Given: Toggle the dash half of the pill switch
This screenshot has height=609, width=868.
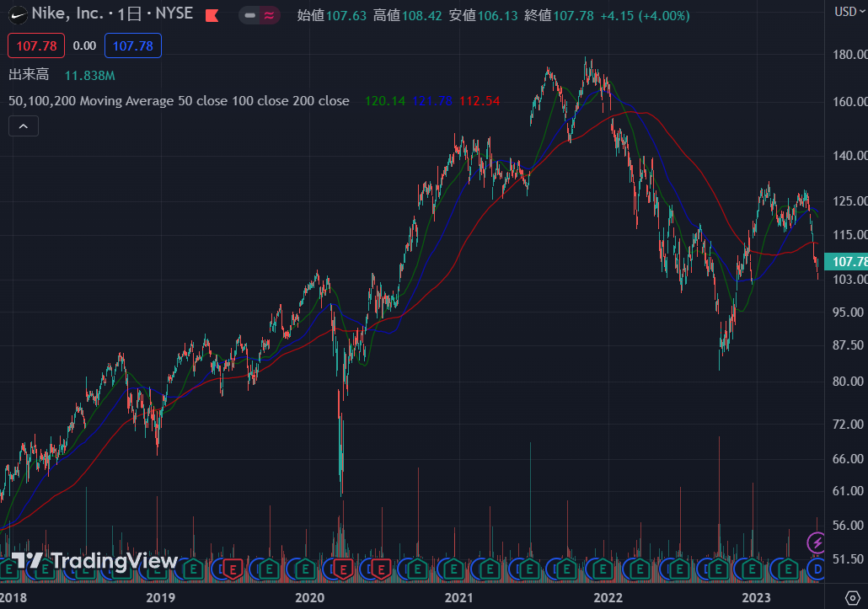Looking at the screenshot, I should tap(249, 15).
